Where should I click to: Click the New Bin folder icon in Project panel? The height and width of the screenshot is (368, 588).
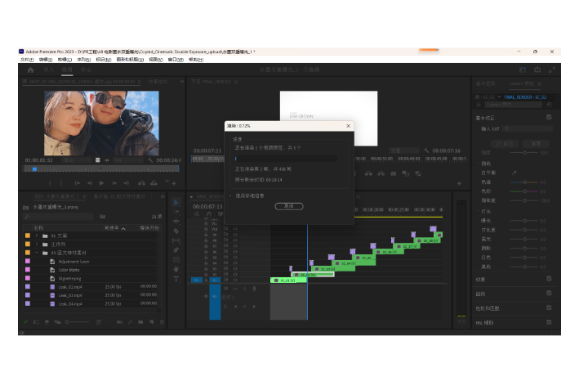[140, 322]
